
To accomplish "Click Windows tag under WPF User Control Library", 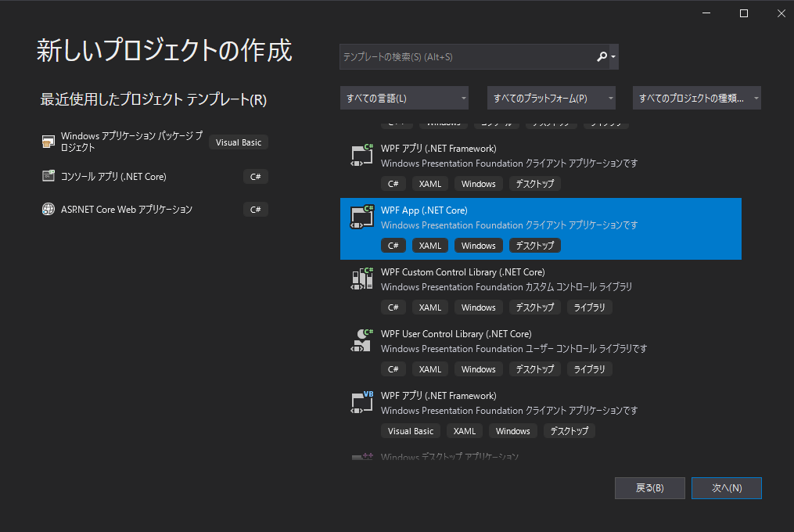I will [479, 369].
